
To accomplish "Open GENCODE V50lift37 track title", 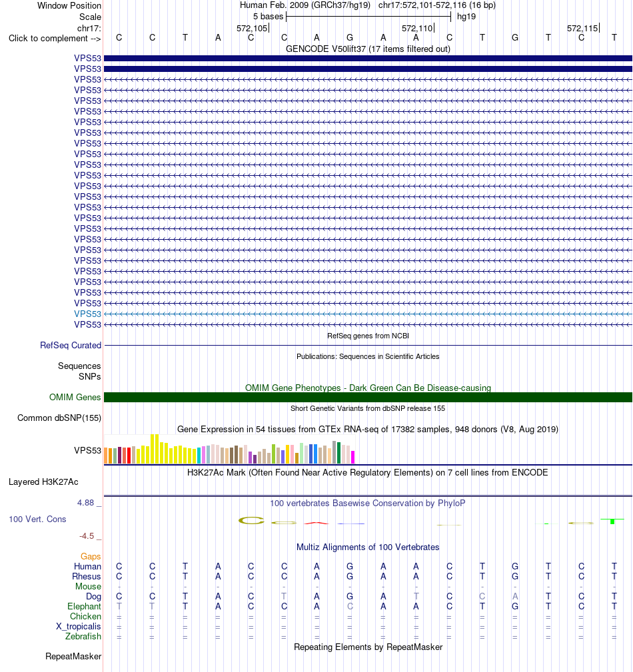I will tap(368, 49).
